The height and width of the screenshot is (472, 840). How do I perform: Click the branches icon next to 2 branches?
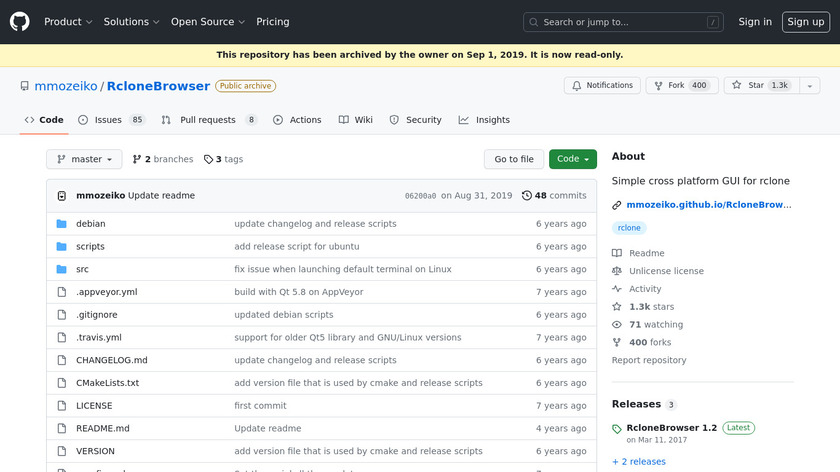click(136, 159)
